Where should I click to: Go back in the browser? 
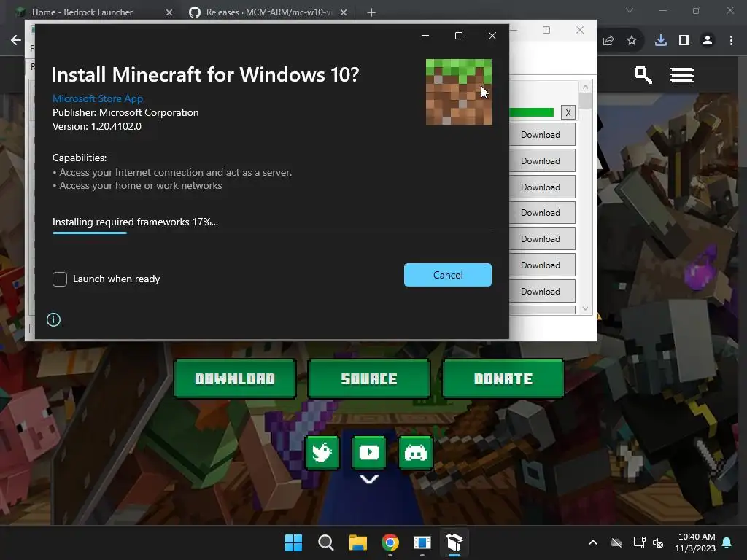click(16, 41)
